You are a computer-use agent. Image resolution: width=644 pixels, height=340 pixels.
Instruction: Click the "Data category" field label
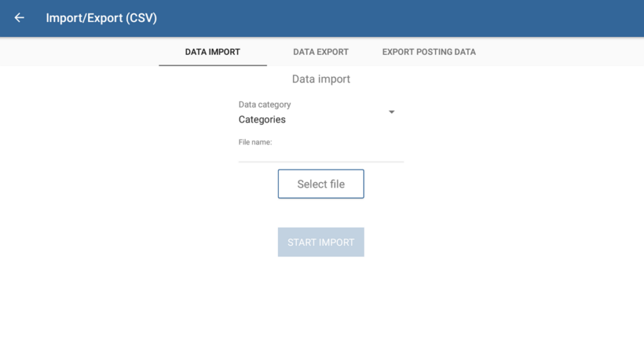(x=265, y=104)
